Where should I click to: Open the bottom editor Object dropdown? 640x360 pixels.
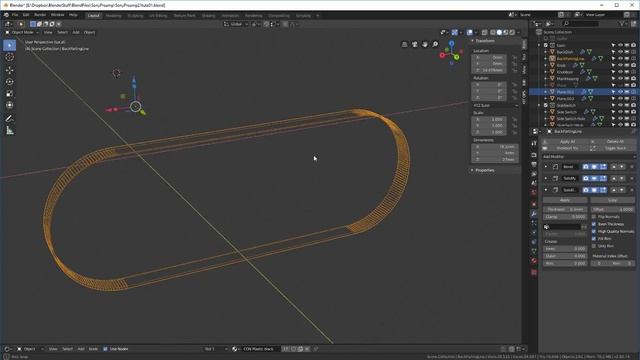click(x=31, y=349)
